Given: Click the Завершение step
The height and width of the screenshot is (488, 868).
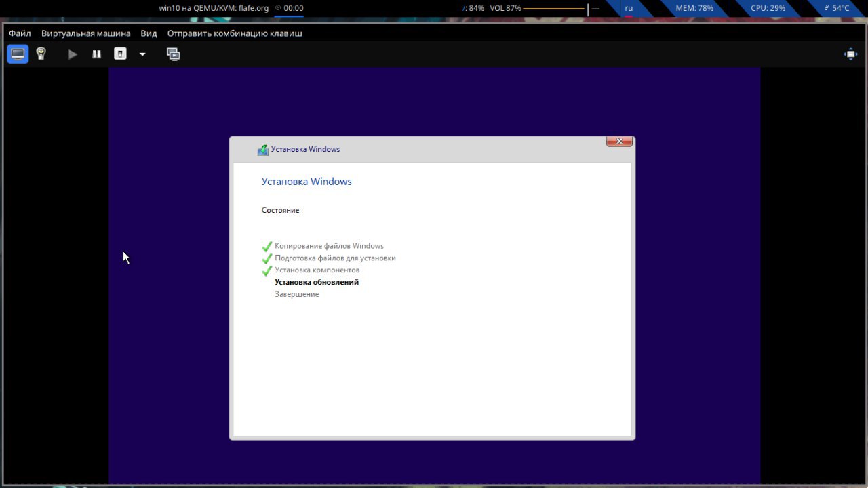Looking at the screenshot, I should [x=296, y=294].
